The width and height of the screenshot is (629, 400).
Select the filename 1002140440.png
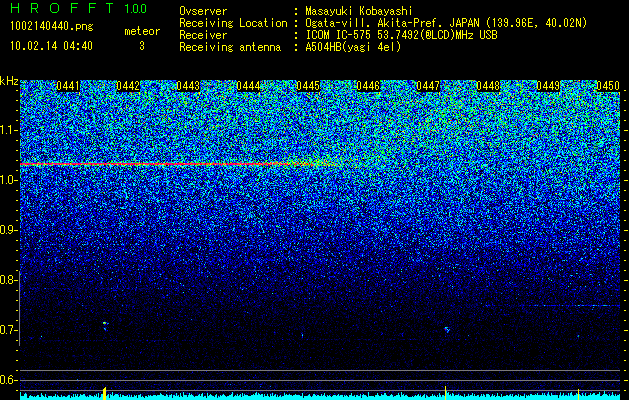pyautogui.click(x=52, y=27)
